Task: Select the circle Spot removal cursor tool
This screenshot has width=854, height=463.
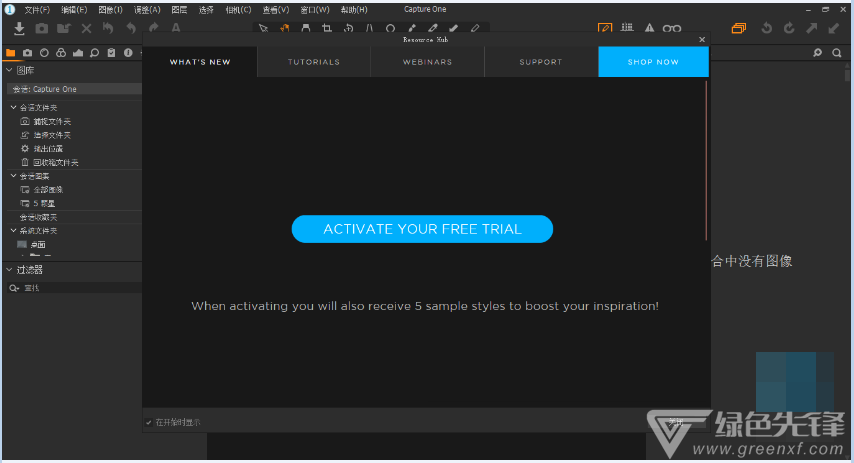Action: [391, 28]
